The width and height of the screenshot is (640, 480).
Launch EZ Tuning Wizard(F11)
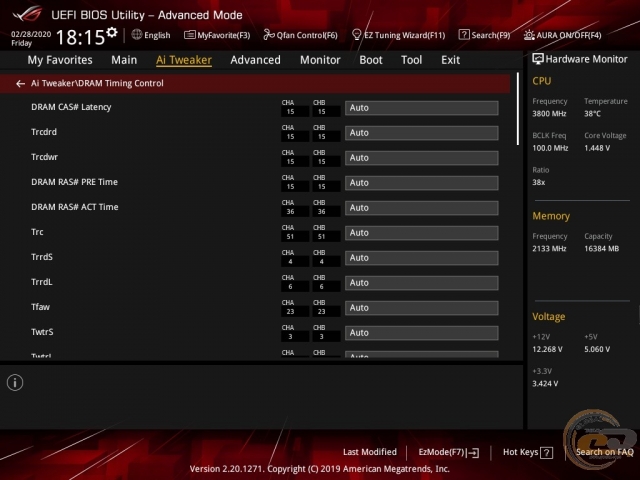(398, 35)
